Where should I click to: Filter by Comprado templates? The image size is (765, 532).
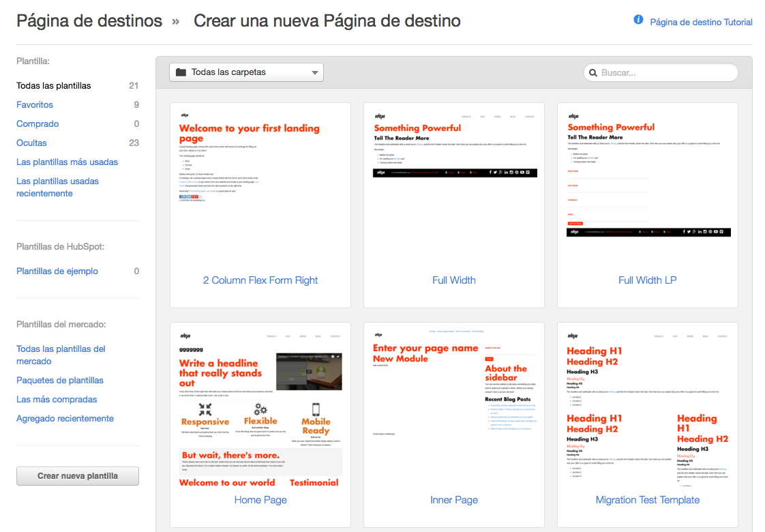point(37,124)
